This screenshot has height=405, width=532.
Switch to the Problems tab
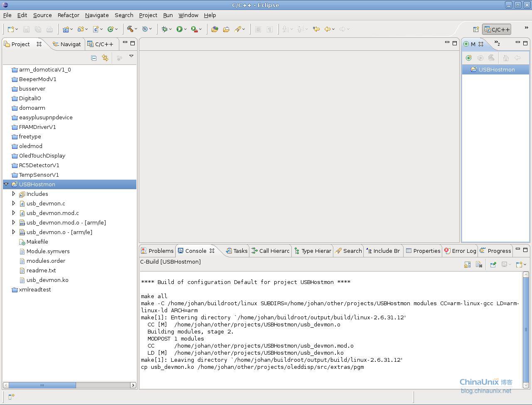tap(157, 251)
